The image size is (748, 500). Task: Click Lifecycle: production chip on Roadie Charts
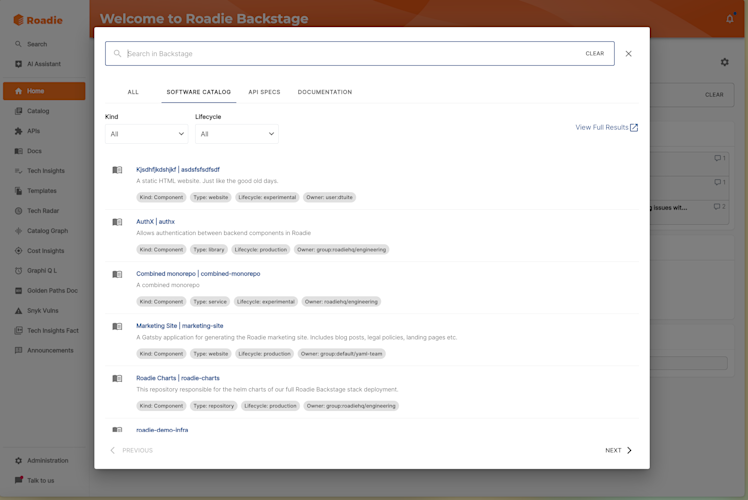(x=270, y=406)
